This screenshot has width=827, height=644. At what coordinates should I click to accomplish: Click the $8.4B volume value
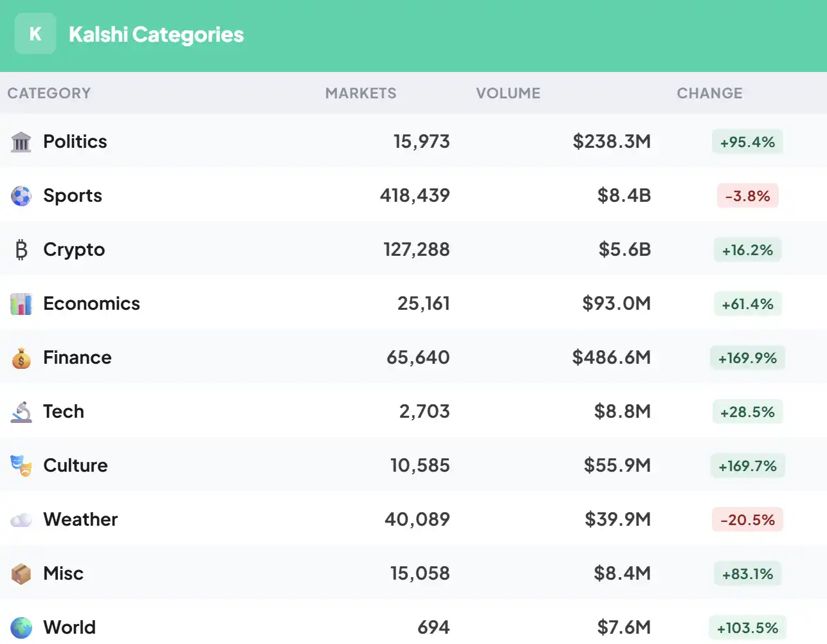point(624,195)
